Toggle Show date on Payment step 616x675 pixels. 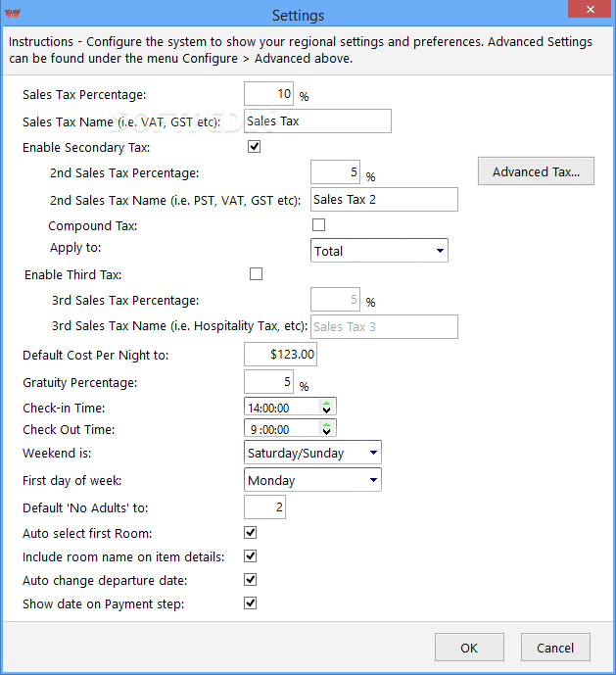click(250, 603)
